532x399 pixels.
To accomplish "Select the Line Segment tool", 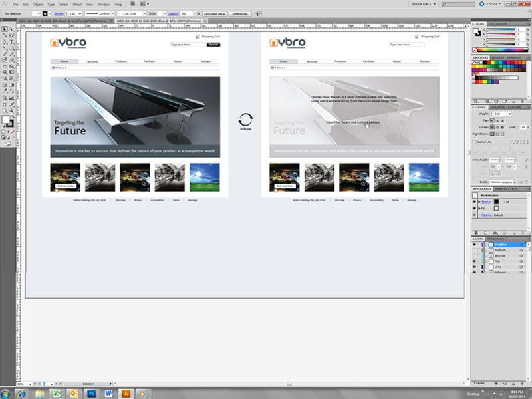I will pos(5,48).
